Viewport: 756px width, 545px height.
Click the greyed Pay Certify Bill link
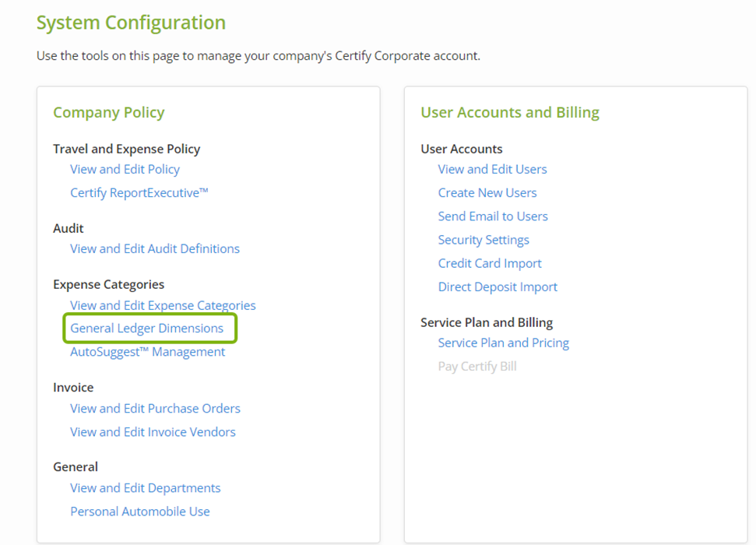tap(477, 367)
